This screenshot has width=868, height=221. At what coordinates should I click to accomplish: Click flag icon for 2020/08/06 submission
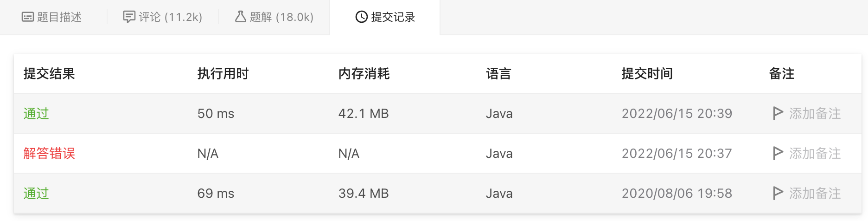click(778, 193)
